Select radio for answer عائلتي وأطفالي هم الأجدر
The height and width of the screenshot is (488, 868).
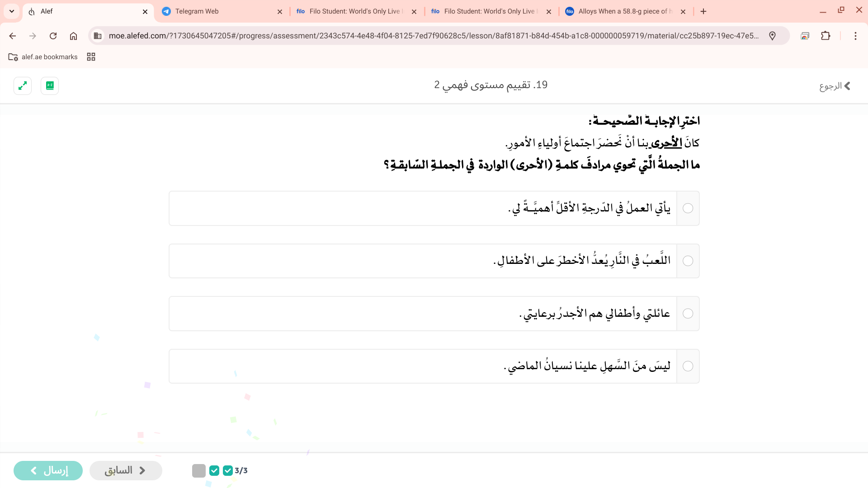point(688,314)
